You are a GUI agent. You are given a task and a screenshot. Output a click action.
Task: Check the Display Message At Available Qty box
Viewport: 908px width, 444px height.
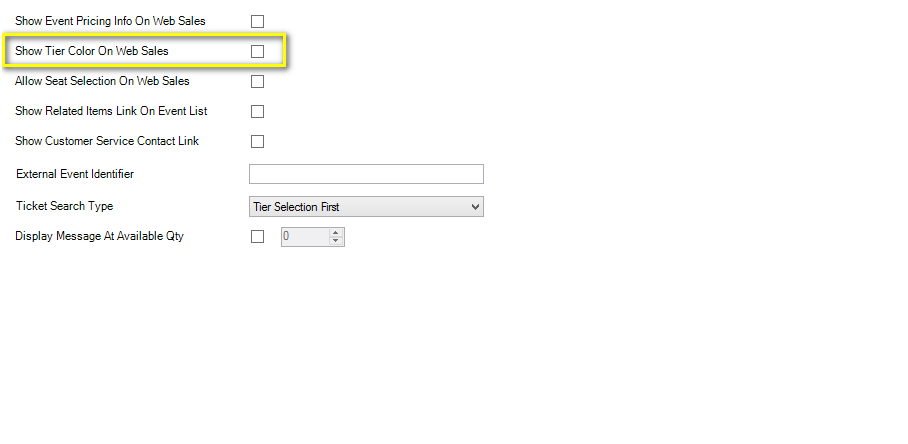[257, 237]
